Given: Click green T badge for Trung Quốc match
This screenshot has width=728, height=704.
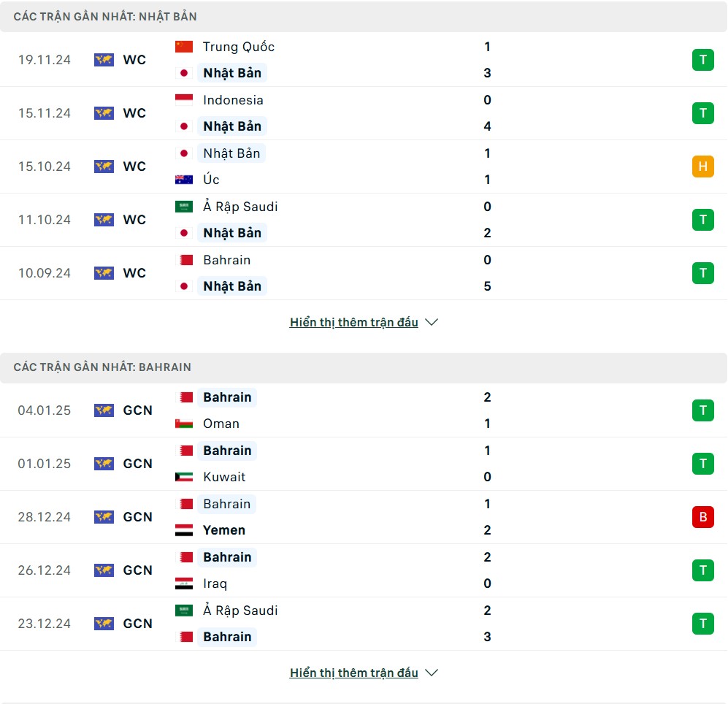Looking at the screenshot, I should point(703,60).
